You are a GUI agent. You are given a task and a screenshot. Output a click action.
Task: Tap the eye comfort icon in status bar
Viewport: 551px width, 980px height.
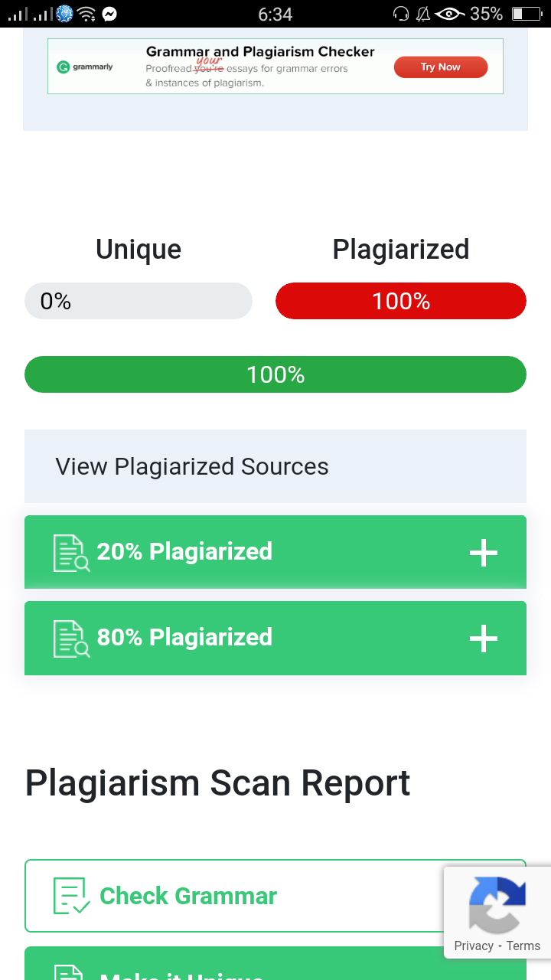(x=450, y=14)
